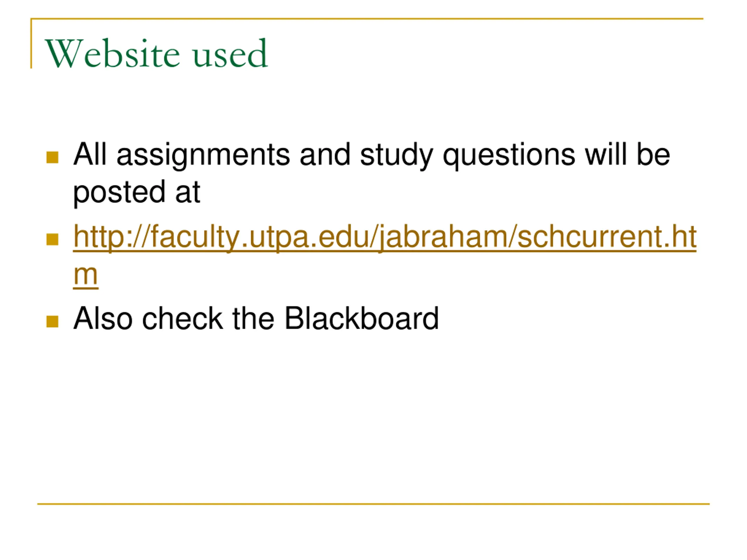Click the gold bullet beside "All assignments"
Image resolution: width=747 pixels, height=560 pixels.
point(52,157)
